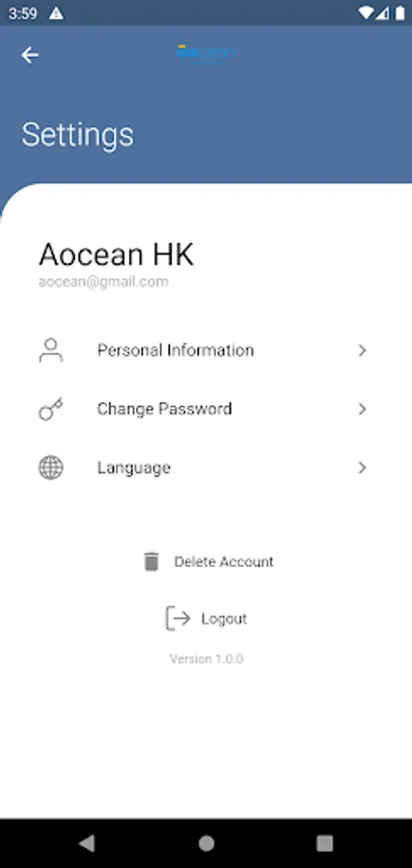
Task: Tap the aocean@gmail.com email address
Action: pos(103,283)
